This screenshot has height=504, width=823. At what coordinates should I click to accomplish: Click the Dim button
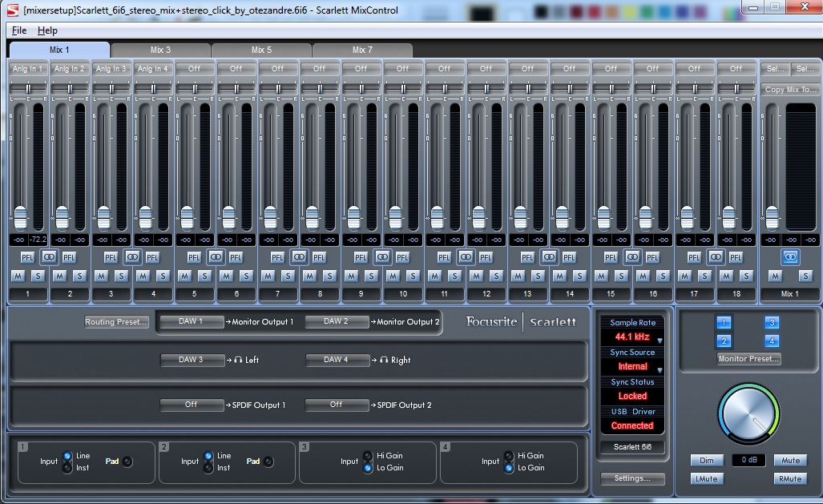point(707,461)
